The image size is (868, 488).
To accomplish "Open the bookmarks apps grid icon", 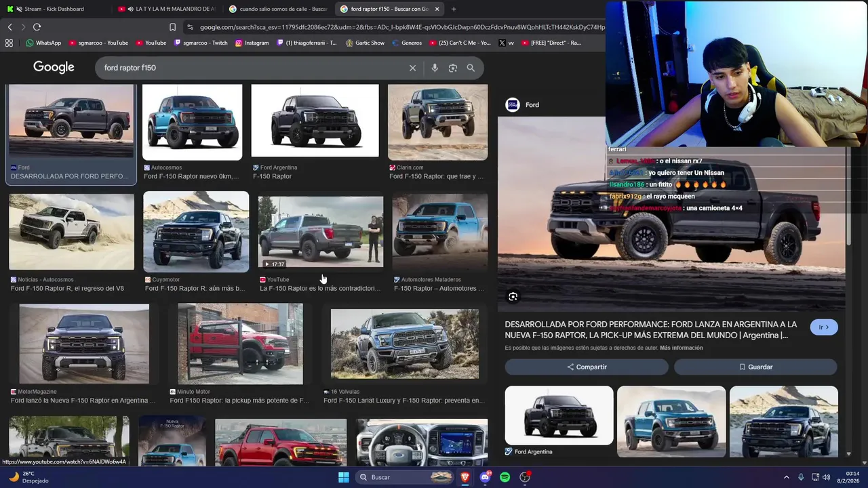I will [9, 43].
